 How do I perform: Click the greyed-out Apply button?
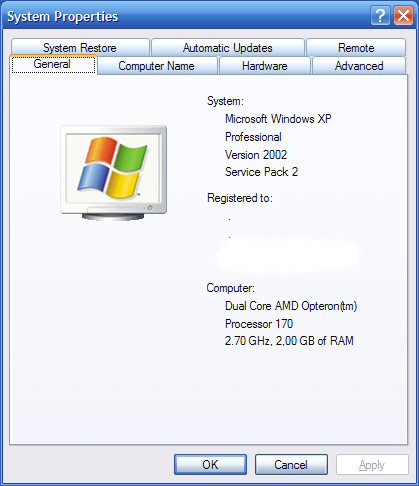pyautogui.click(x=372, y=464)
